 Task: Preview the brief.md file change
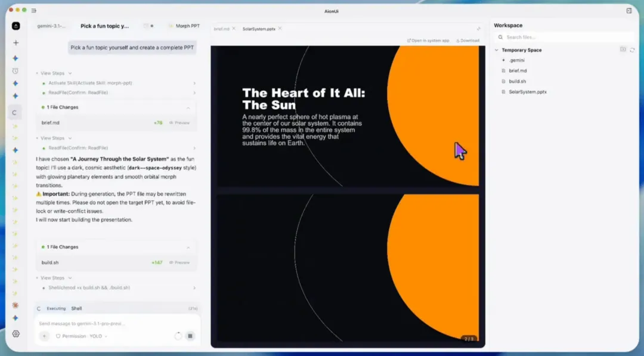click(179, 123)
